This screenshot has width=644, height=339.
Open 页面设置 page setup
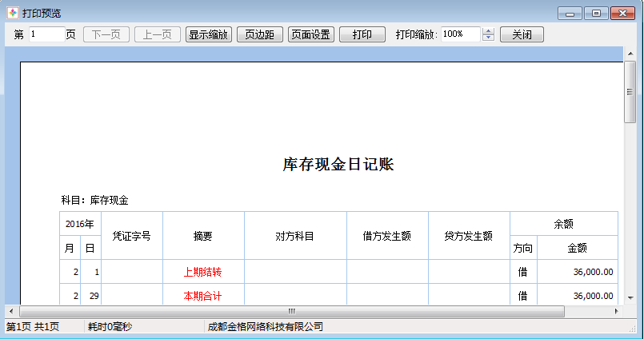(311, 34)
